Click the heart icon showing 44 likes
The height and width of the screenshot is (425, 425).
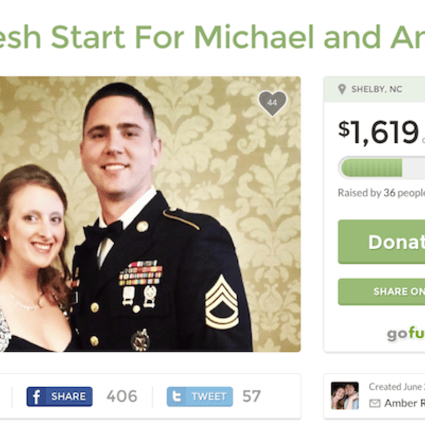click(x=272, y=103)
